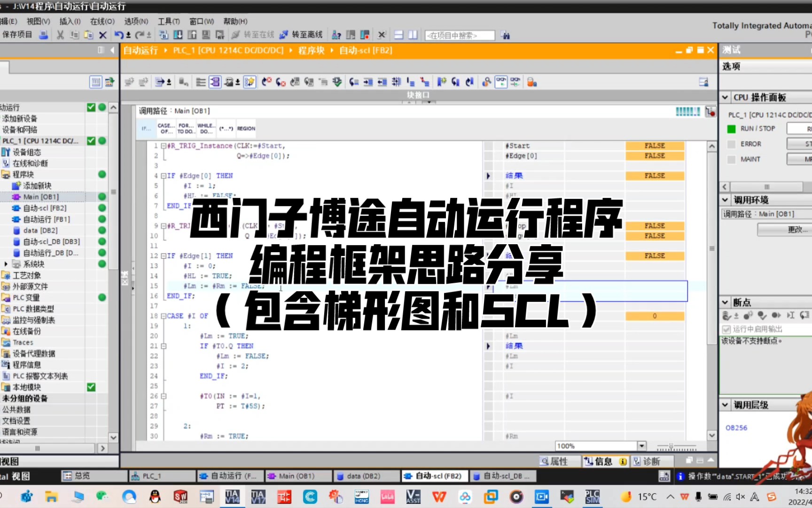
Task: Click the outdent text icon in the SCL editor toolbar
Action: 383,82
